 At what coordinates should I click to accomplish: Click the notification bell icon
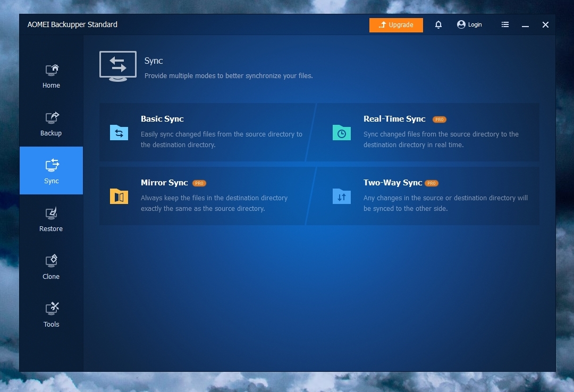[438, 24]
